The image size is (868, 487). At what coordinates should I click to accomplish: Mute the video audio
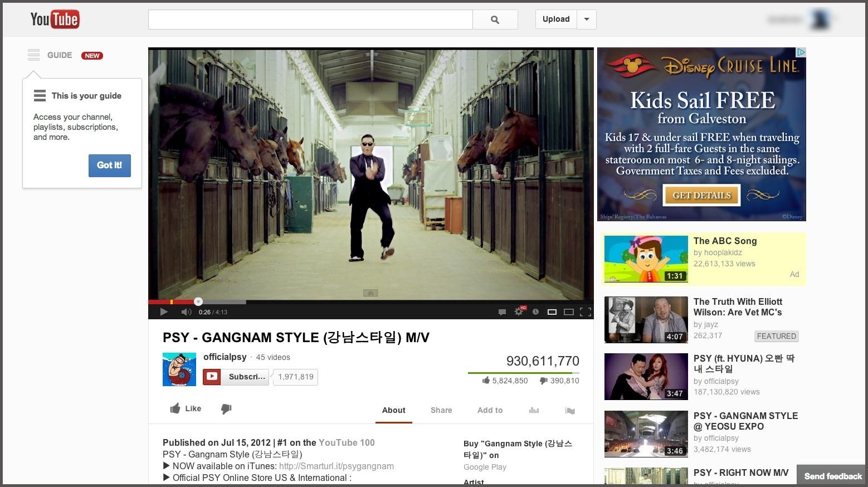pyautogui.click(x=186, y=312)
